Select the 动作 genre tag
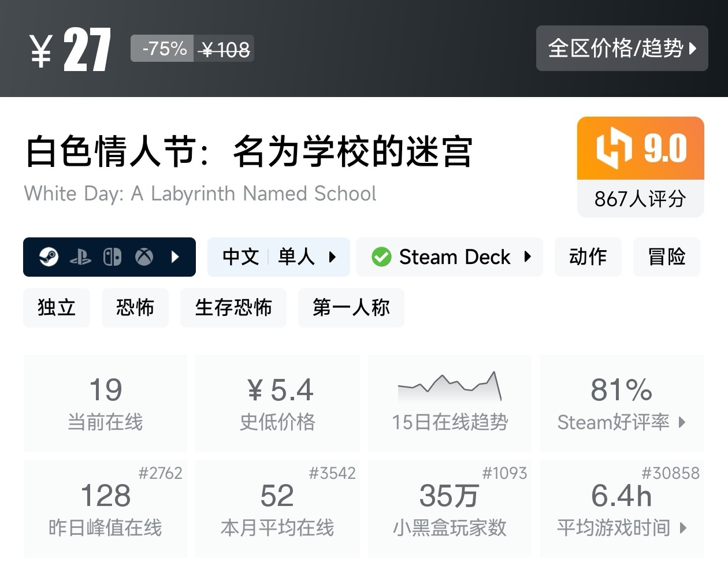Image resolution: width=728 pixels, height=573 pixels. click(588, 257)
